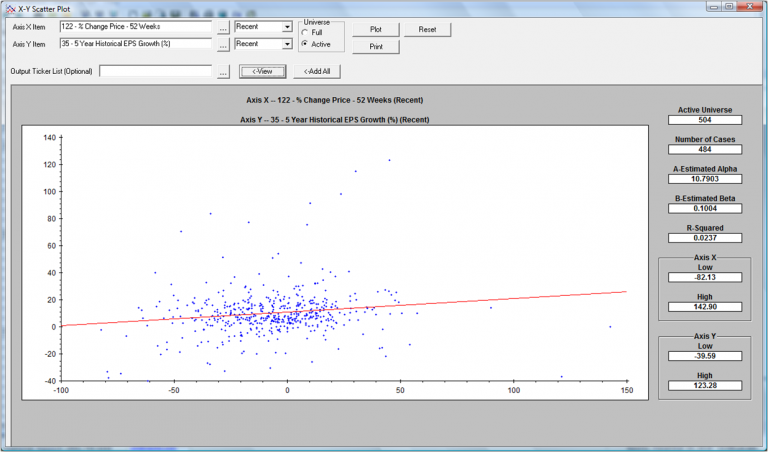Screen dimensions: 768x452
Task: Select the Active universe option
Action: point(305,44)
